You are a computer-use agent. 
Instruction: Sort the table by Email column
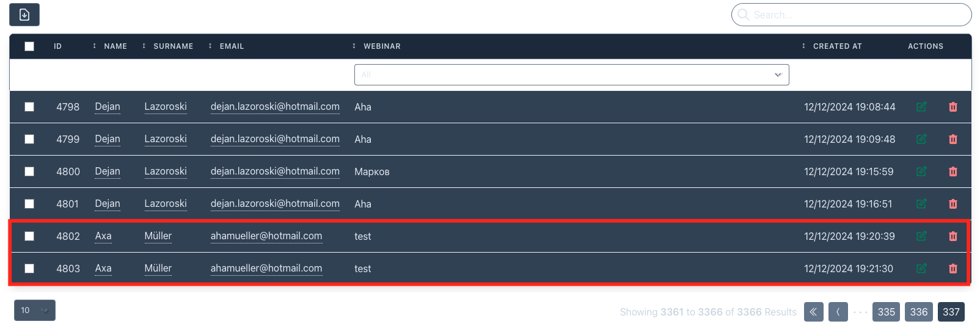click(x=231, y=46)
